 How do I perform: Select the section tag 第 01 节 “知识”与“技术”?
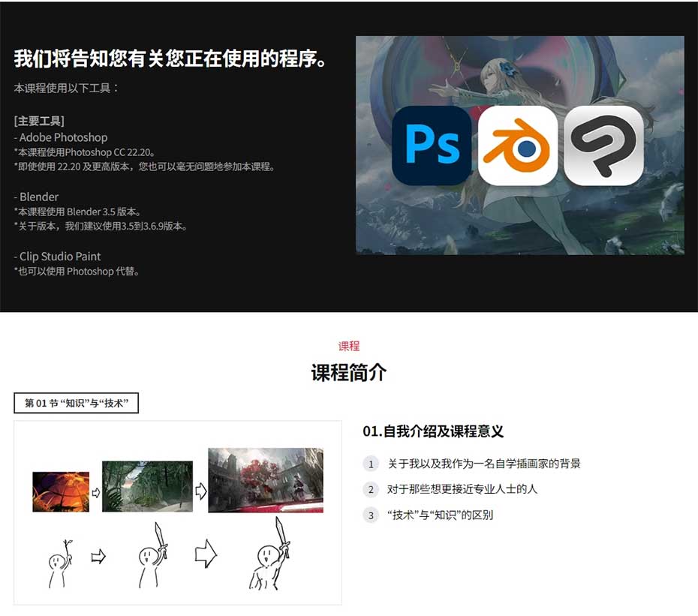coord(76,403)
